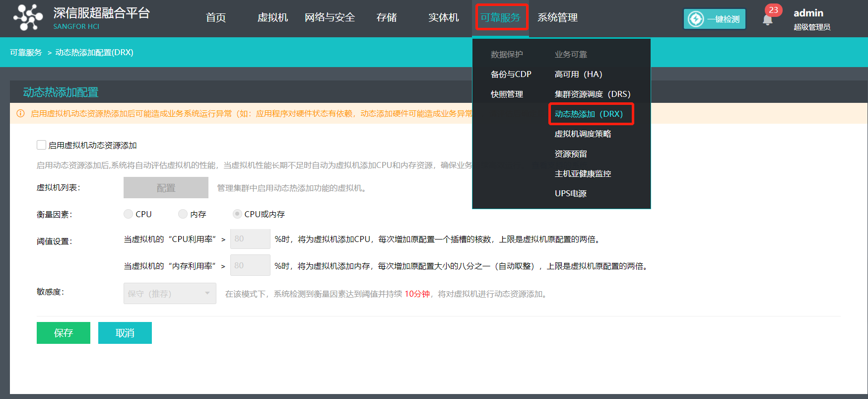
Task: Select the CPU或内存 radio button
Action: coord(237,214)
